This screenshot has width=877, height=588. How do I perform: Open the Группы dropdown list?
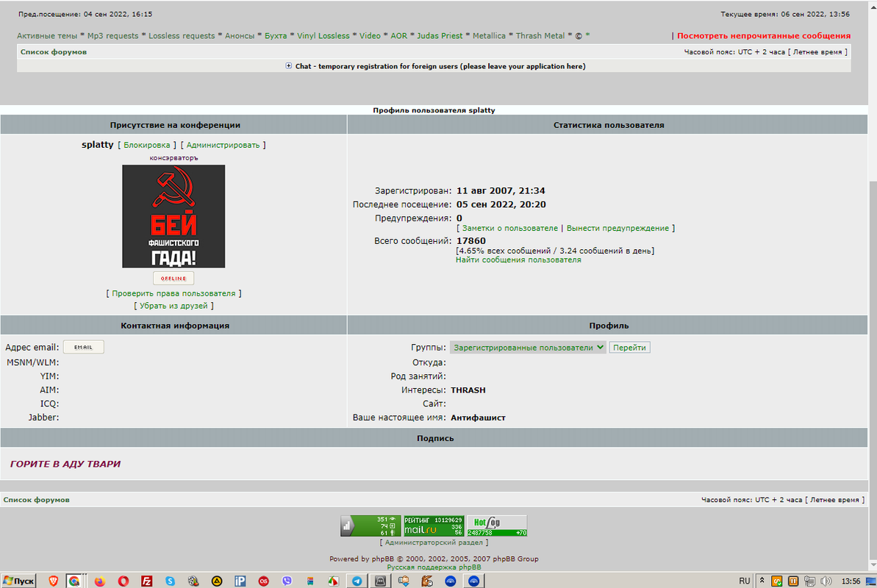(527, 348)
